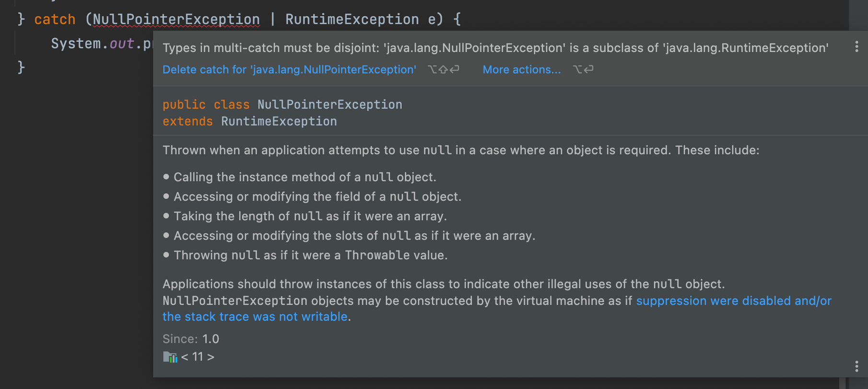Follow the 'suppression were disabled and/or' doc link
Viewport: 868px width, 389px height.
tap(733, 301)
